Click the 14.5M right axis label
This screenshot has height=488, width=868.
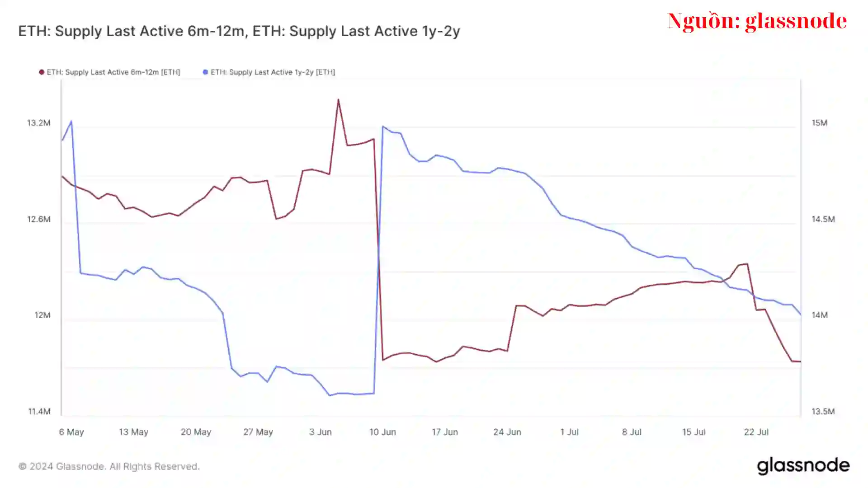(x=823, y=219)
